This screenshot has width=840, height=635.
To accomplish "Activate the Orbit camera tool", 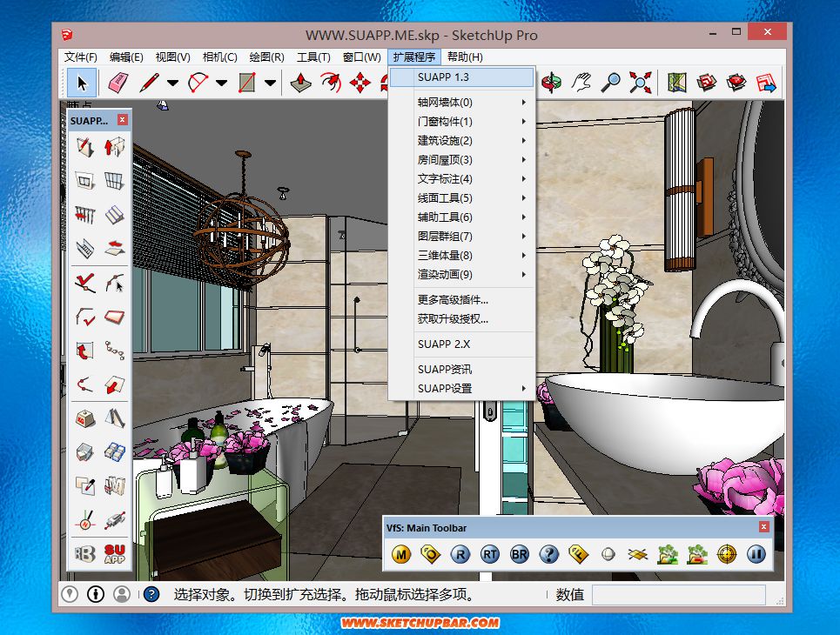I will (551, 83).
